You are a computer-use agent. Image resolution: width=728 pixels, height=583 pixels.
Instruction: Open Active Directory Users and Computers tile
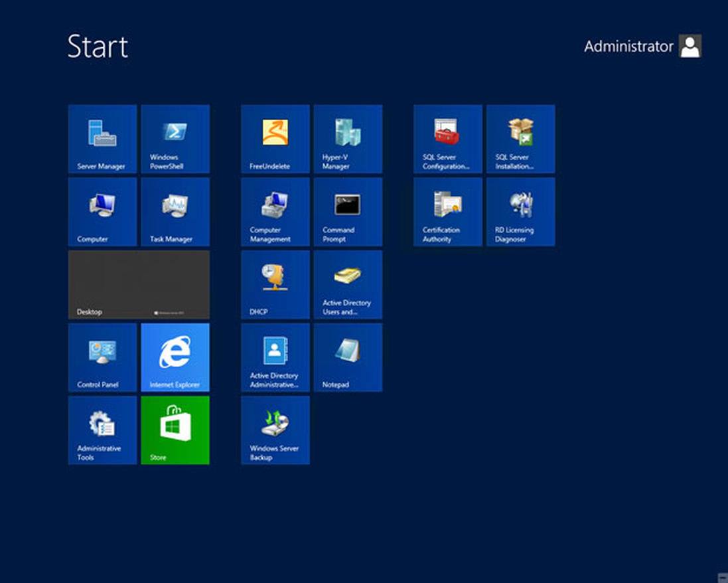point(348,285)
